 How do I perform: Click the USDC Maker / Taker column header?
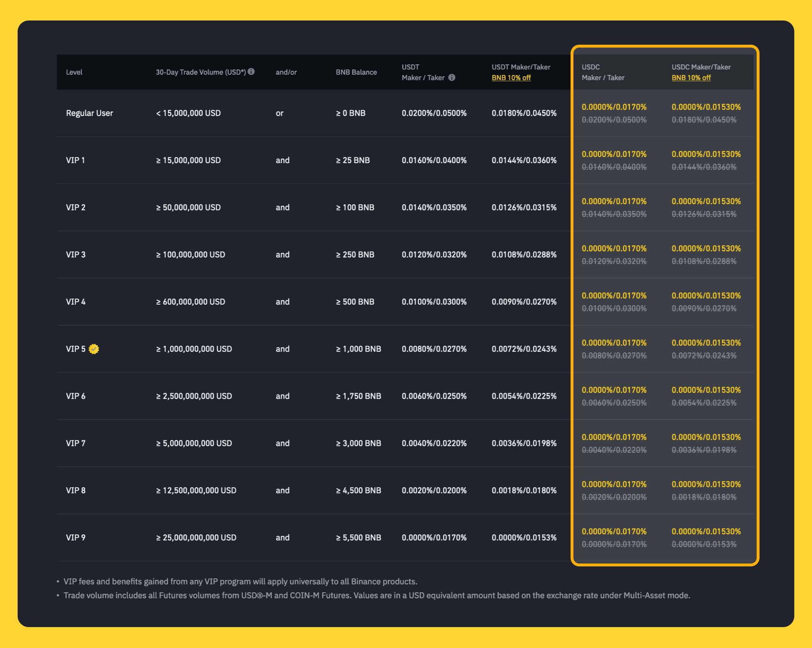click(x=603, y=72)
